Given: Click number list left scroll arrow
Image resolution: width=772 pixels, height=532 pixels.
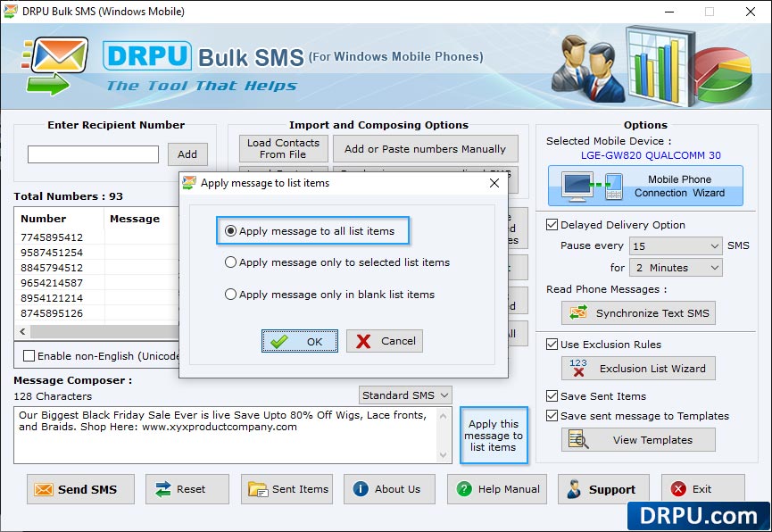Looking at the screenshot, I should tap(22, 331).
